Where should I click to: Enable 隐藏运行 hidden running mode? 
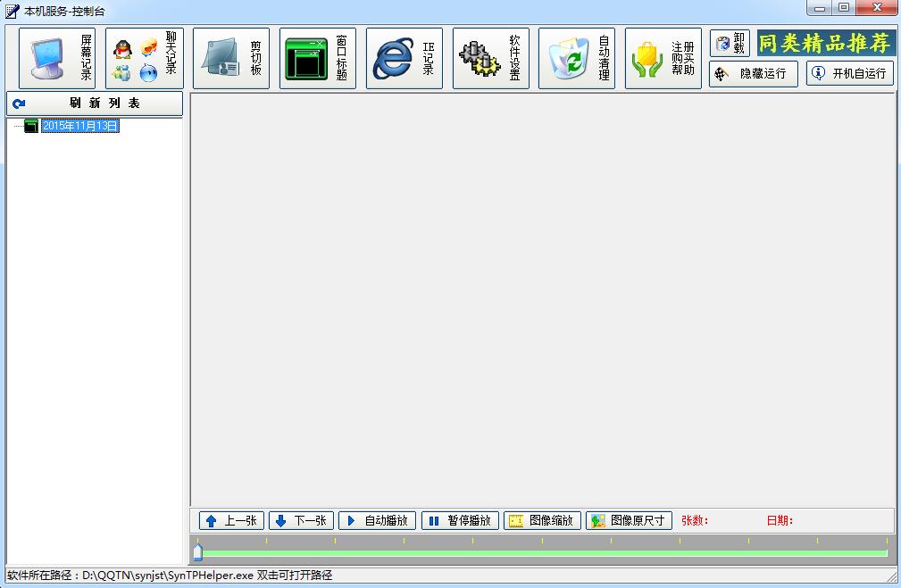[754, 74]
